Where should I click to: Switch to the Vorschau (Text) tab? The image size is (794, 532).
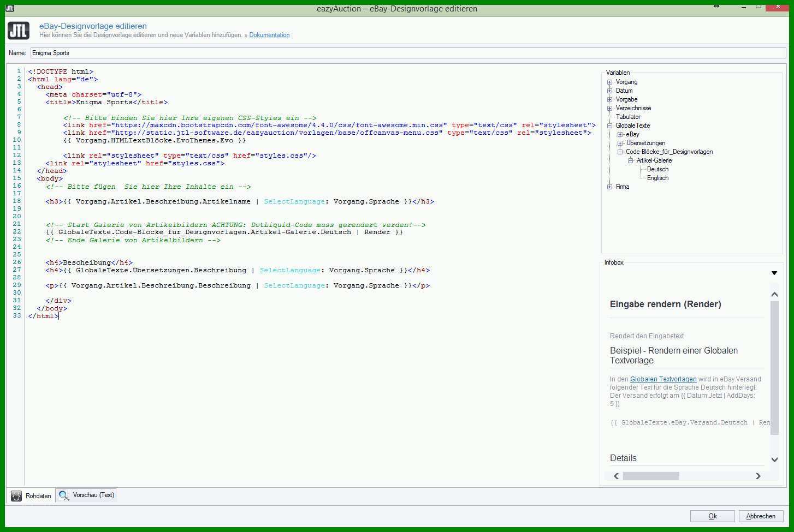[x=86, y=495]
